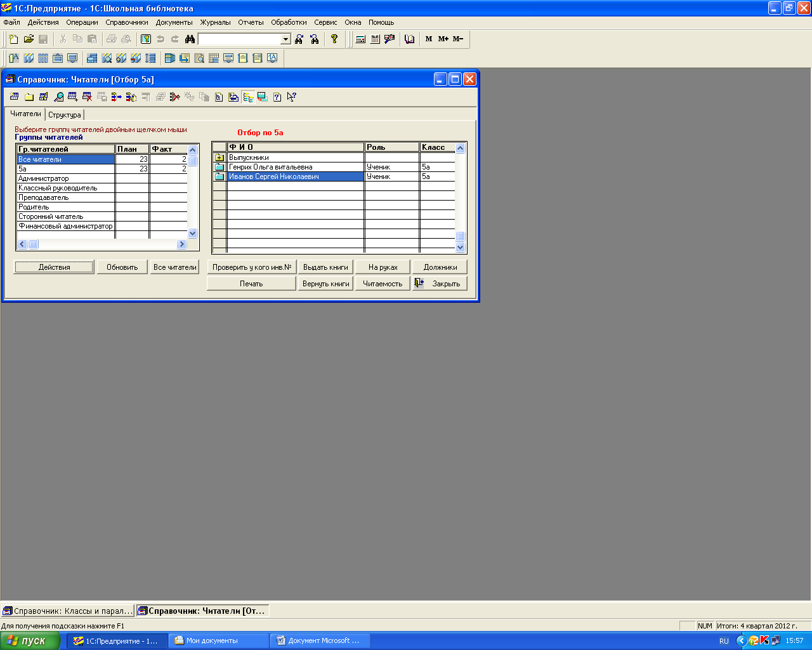This screenshot has width=812, height=650.
Task: Click the Проверить у кого инв.№ button
Action: tap(252, 267)
